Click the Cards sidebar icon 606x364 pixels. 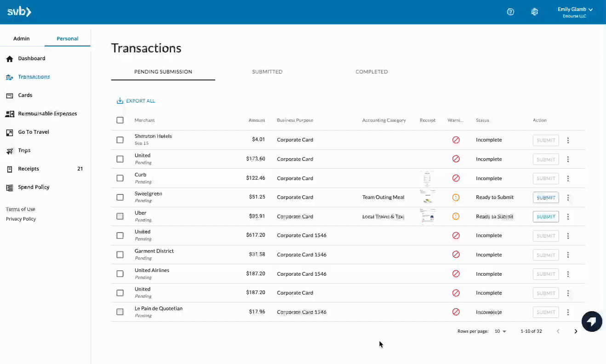[x=10, y=96]
